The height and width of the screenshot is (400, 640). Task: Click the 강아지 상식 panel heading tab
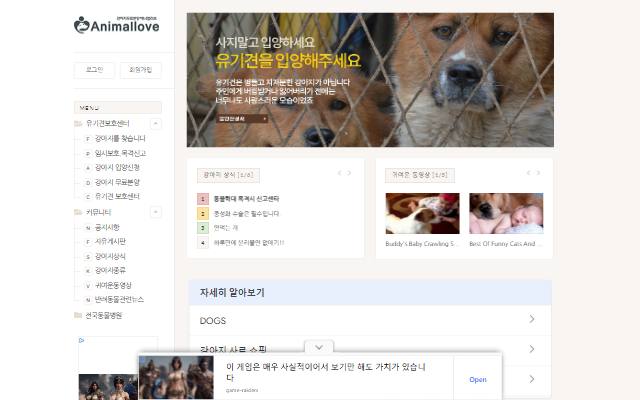point(228,175)
